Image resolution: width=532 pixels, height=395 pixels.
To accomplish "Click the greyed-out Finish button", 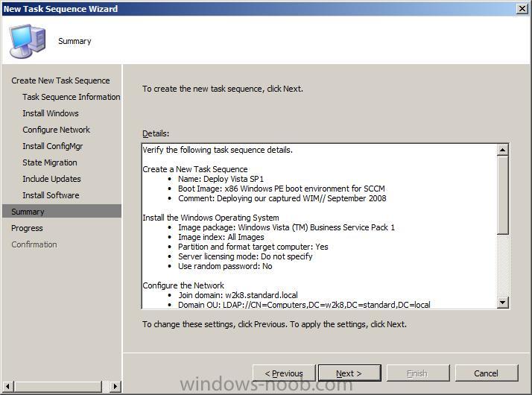I will [418, 373].
